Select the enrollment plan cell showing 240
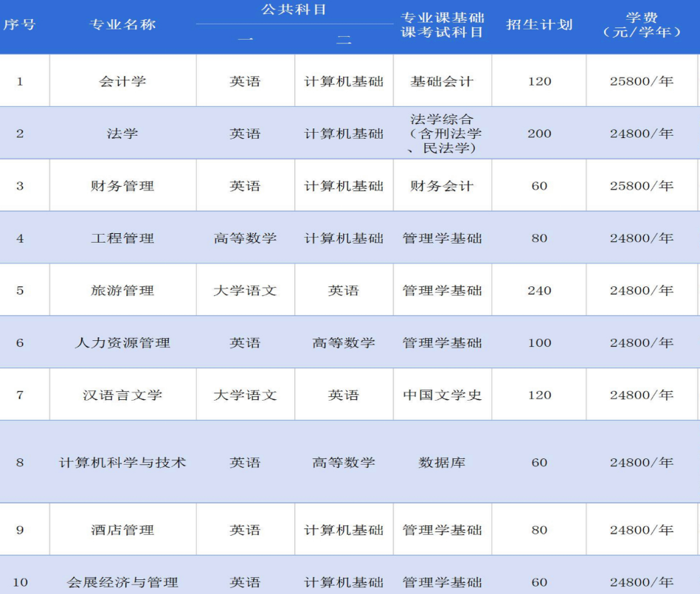This screenshot has height=594, width=700. (539, 291)
